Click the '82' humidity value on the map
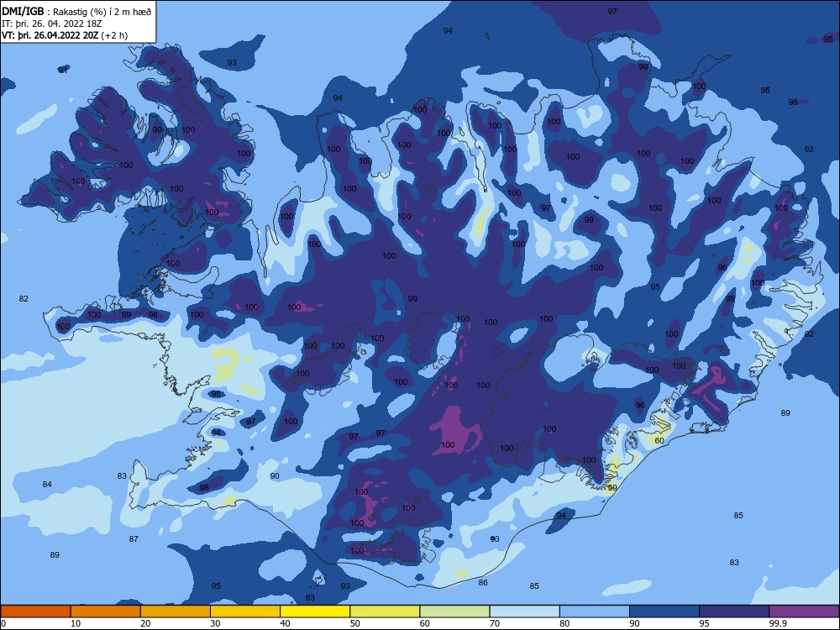Image resolution: width=840 pixels, height=630 pixels. point(24,298)
